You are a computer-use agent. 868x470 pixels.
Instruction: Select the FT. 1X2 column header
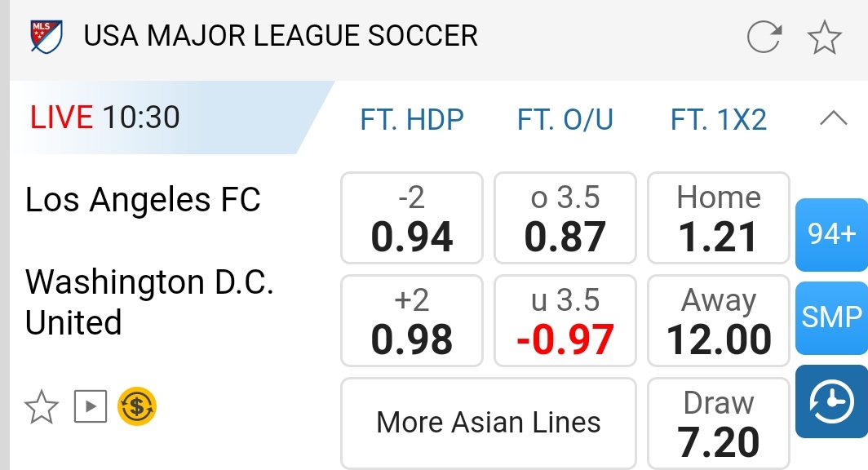coord(719,120)
